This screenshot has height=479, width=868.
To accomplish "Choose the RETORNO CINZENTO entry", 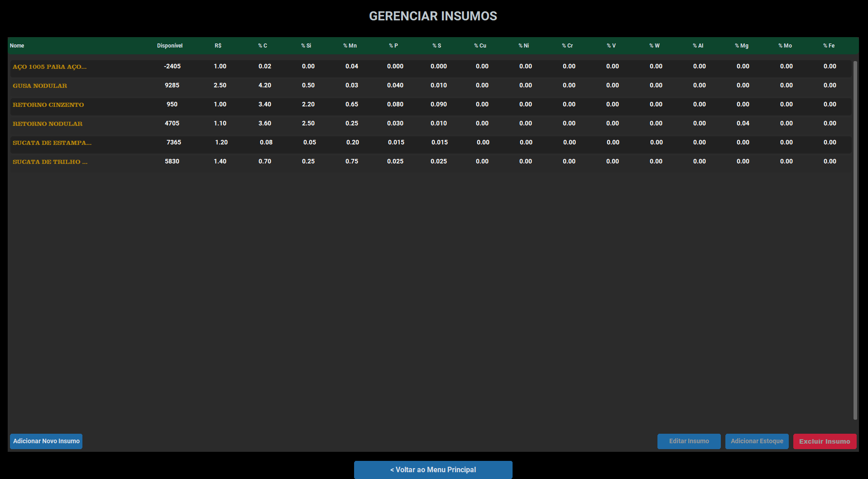I will [48, 105].
